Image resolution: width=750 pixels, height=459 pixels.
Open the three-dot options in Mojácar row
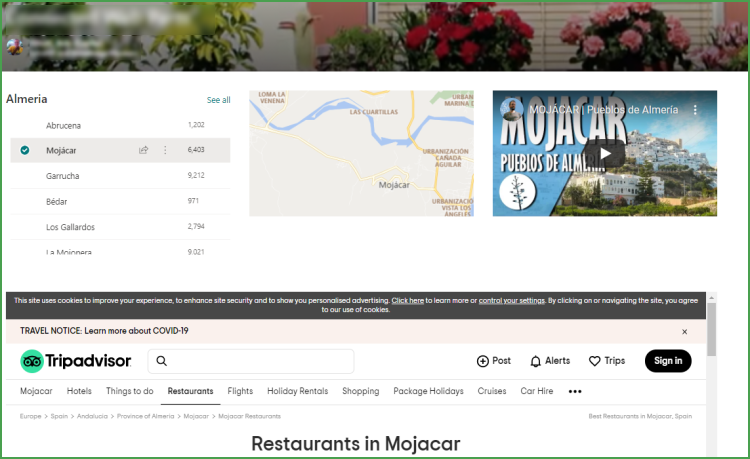[165, 150]
